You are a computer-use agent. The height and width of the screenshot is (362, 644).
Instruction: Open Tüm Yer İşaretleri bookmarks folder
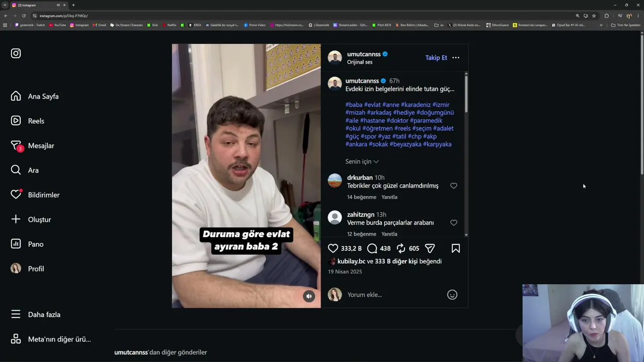pos(625,25)
